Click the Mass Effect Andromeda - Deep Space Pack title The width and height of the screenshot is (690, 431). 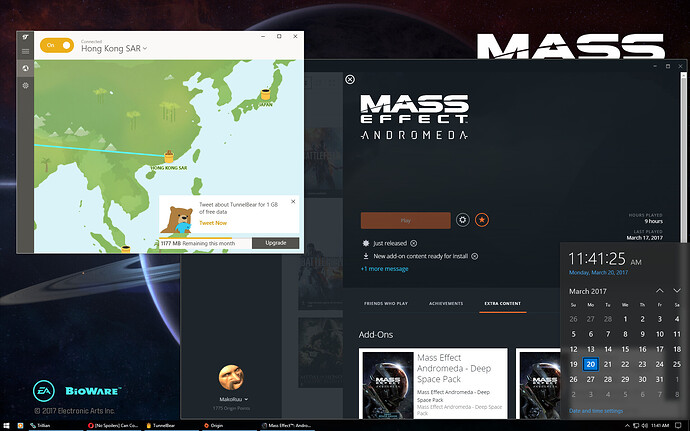(454, 368)
